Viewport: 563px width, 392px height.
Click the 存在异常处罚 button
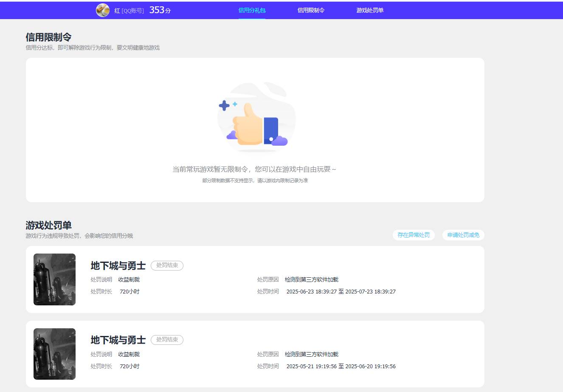click(414, 235)
